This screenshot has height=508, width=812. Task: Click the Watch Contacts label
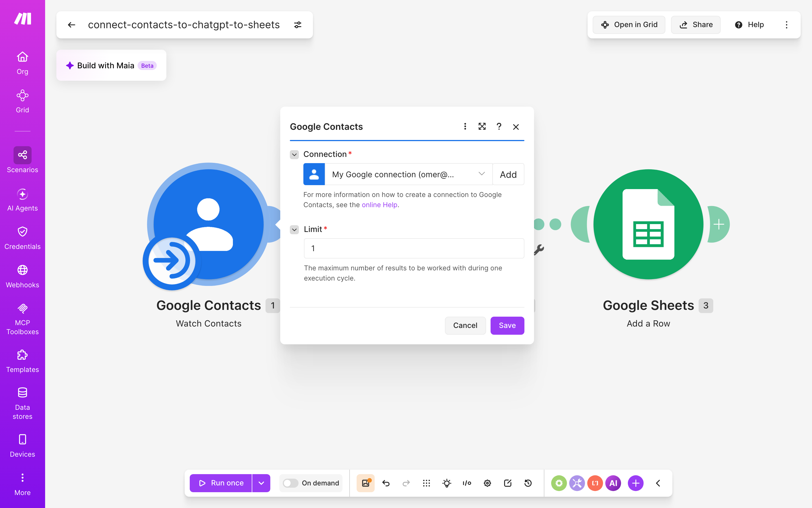(208, 323)
